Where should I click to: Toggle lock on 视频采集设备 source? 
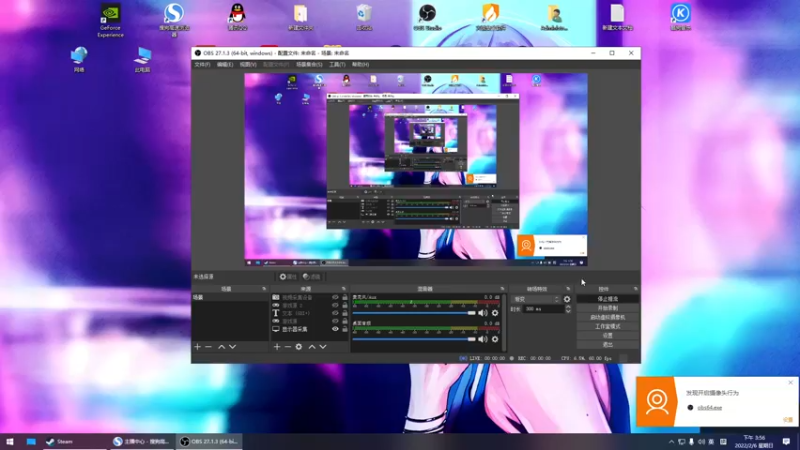click(345, 297)
